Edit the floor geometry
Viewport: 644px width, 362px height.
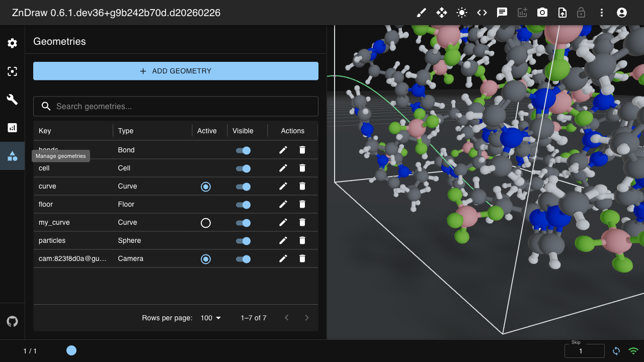pyautogui.click(x=283, y=204)
